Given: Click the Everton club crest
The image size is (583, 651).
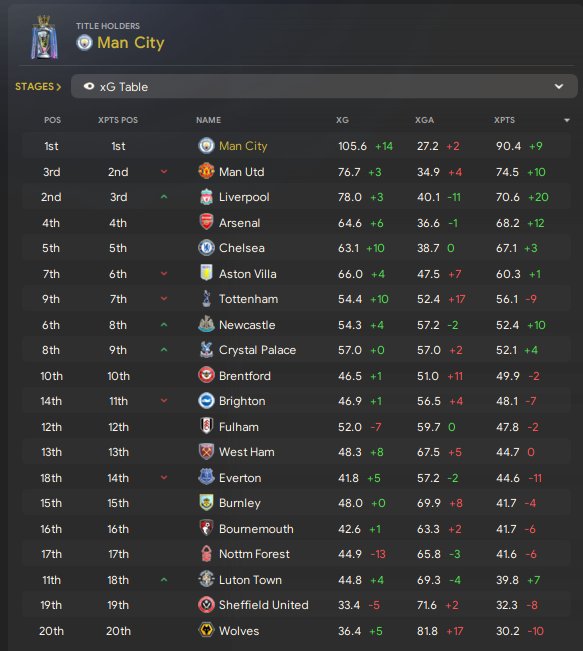Looking at the screenshot, I should [206, 477].
